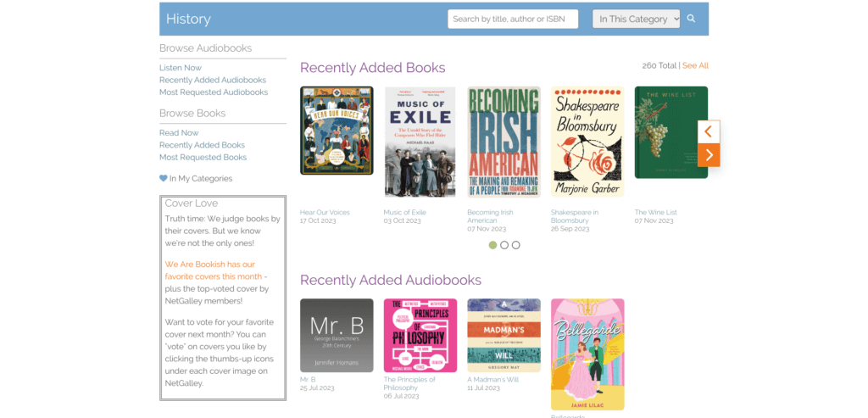
Task: Click the 17 Oct 2023 date text
Action: tap(319, 220)
